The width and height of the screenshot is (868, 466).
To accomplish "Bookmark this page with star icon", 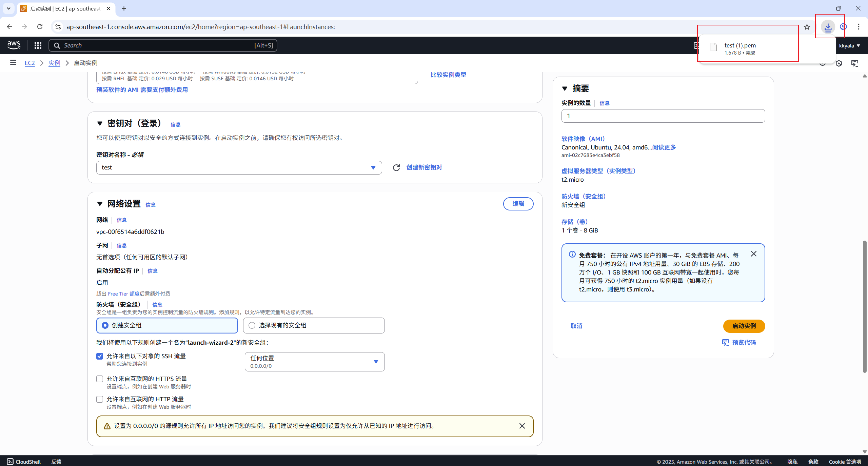I will point(807,27).
